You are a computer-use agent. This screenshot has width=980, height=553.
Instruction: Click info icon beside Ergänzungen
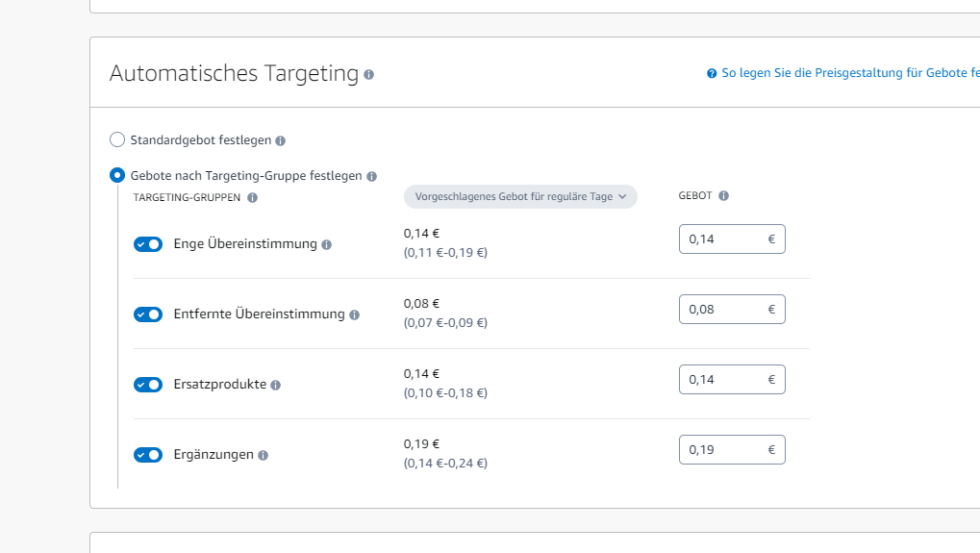(x=264, y=455)
